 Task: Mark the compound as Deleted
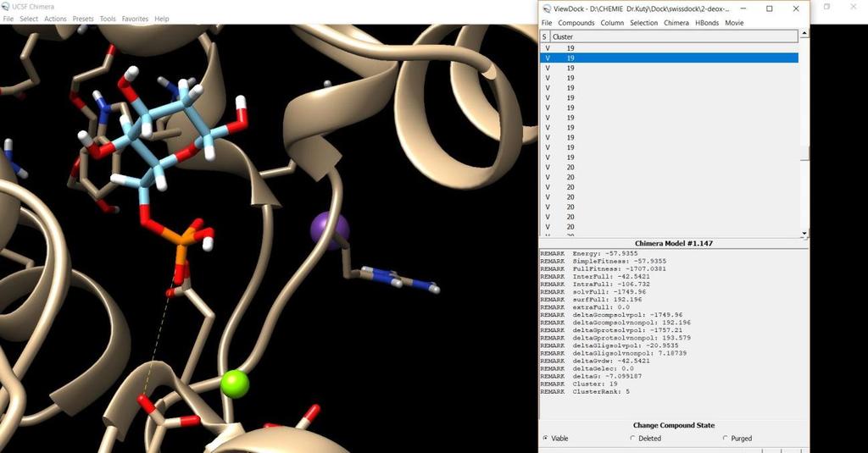click(x=645, y=438)
